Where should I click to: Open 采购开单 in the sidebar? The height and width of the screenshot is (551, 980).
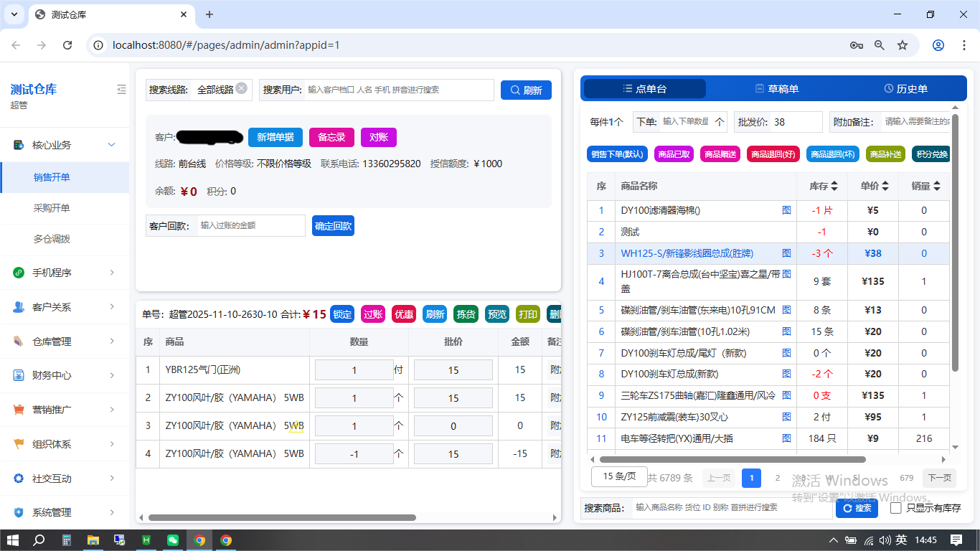[52, 208]
